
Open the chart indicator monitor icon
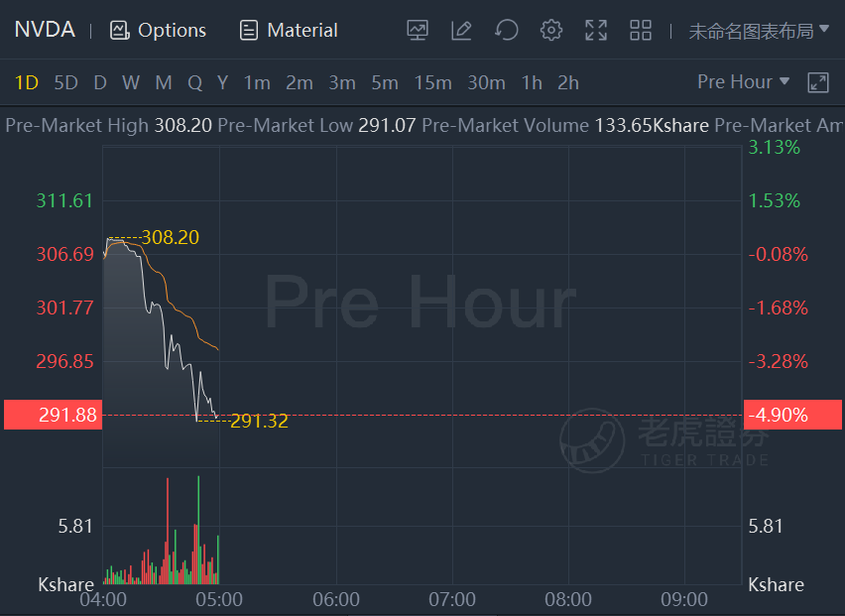coord(418,31)
